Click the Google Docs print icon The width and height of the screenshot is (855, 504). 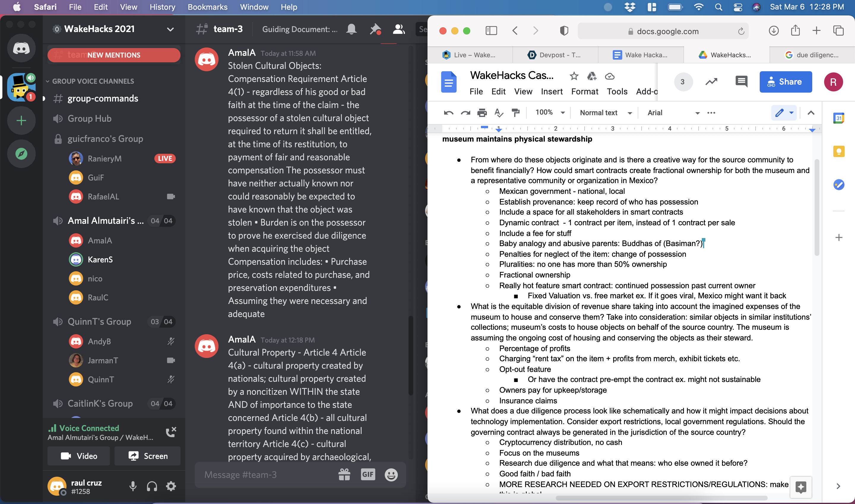[482, 113]
